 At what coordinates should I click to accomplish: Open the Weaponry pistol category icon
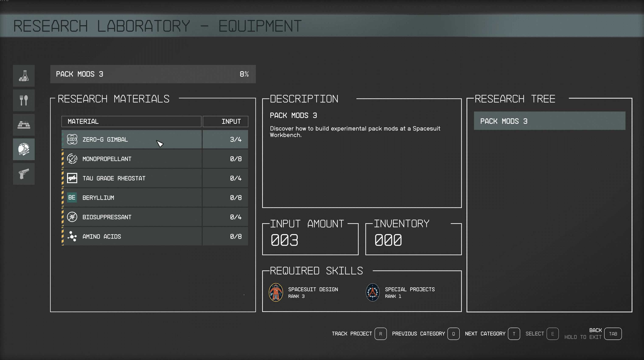coord(24,174)
